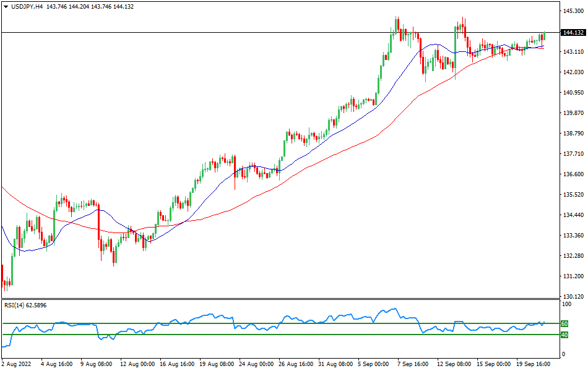Click the 142.030 price axis label

click(x=573, y=72)
